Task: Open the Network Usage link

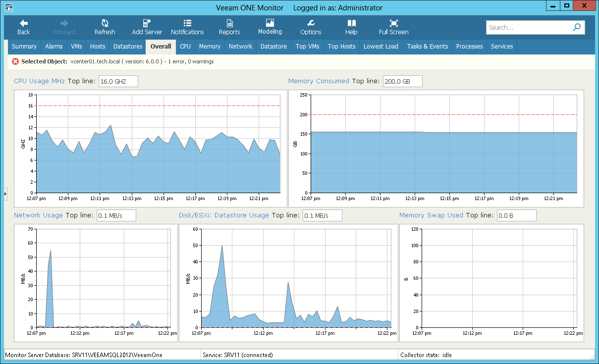Action: 38,215
